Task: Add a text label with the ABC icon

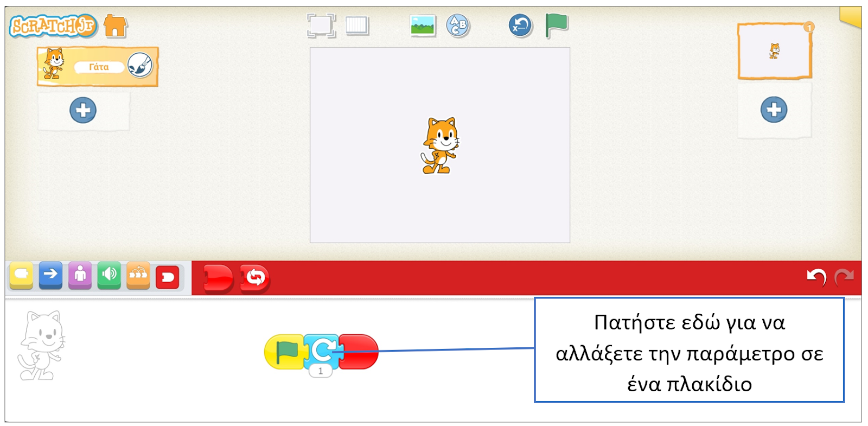Action: pos(458,26)
